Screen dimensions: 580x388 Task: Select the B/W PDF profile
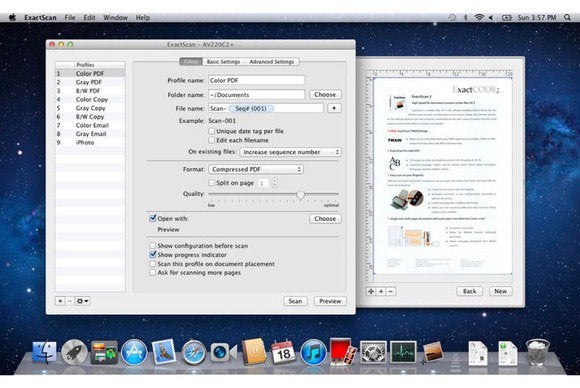coord(90,91)
